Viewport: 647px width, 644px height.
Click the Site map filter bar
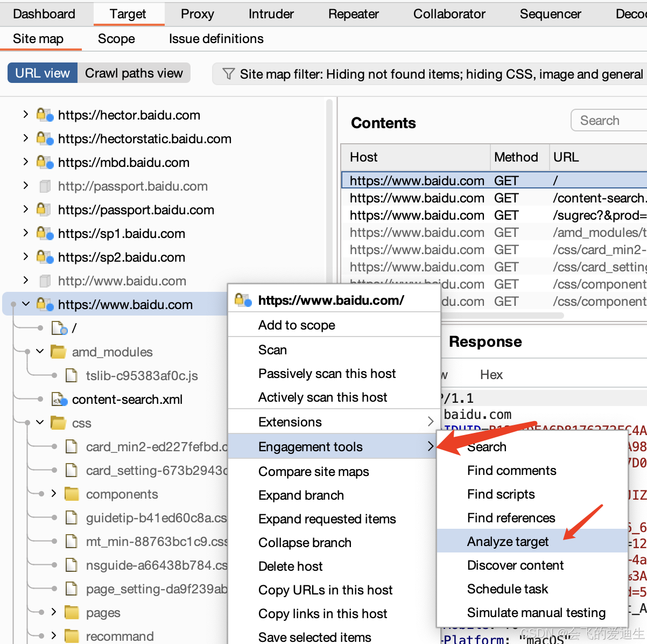[x=430, y=74]
